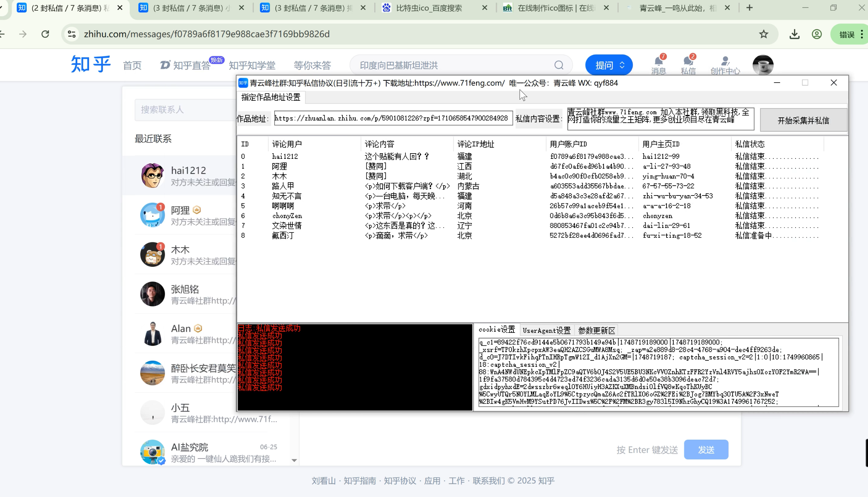
Task: Click the search magnifier icon in Zhihu
Action: click(559, 65)
